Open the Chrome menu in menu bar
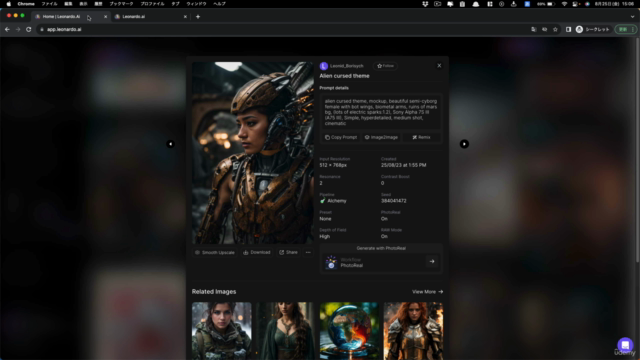The width and height of the screenshot is (640, 360). tap(26, 4)
